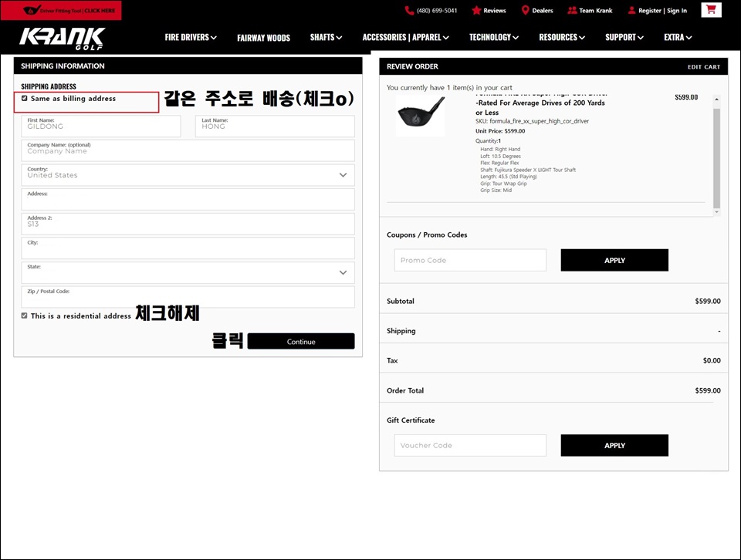The image size is (741, 560).
Task: Click the Address 2 field
Action: (188, 224)
